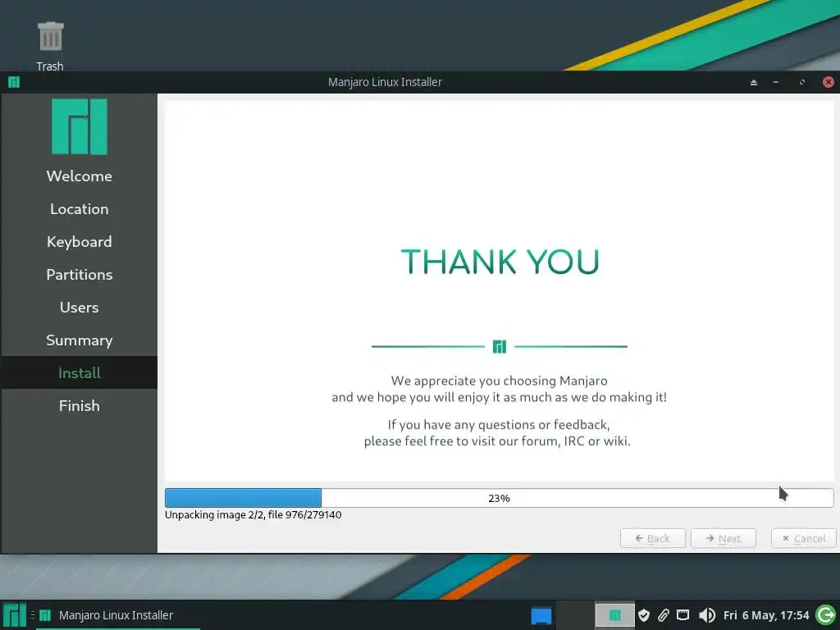Open the wired network tray icon
840x630 pixels.
683,615
